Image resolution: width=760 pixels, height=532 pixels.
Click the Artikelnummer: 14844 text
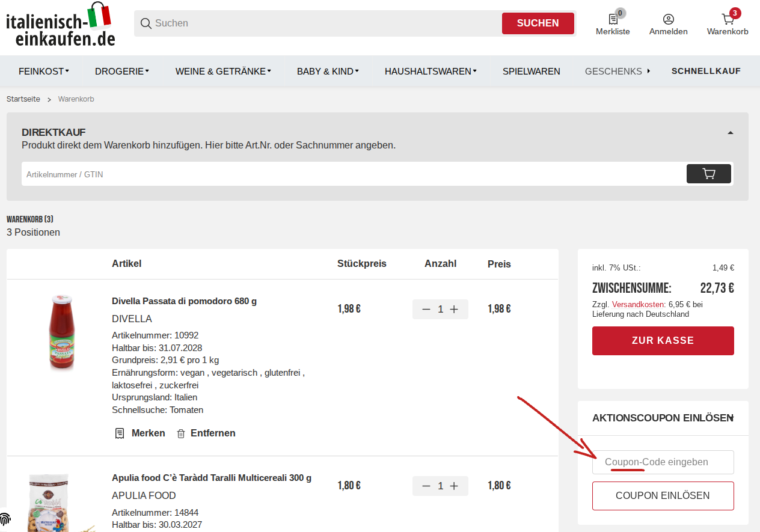point(155,513)
